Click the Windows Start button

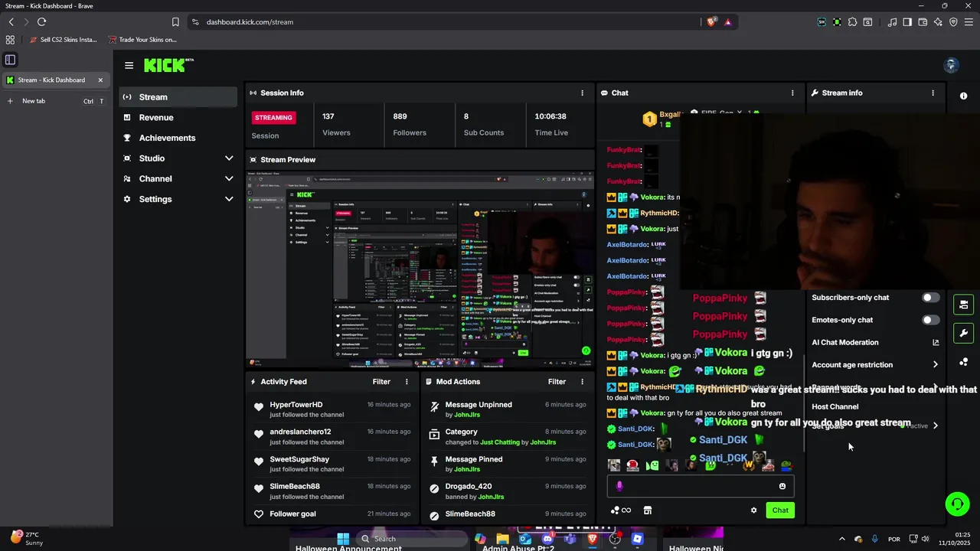click(343, 539)
